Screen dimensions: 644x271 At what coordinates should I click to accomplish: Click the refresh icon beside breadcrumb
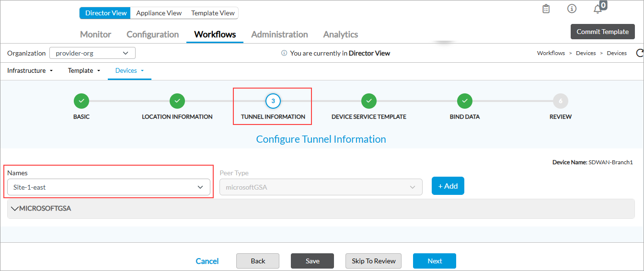point(639,53)
